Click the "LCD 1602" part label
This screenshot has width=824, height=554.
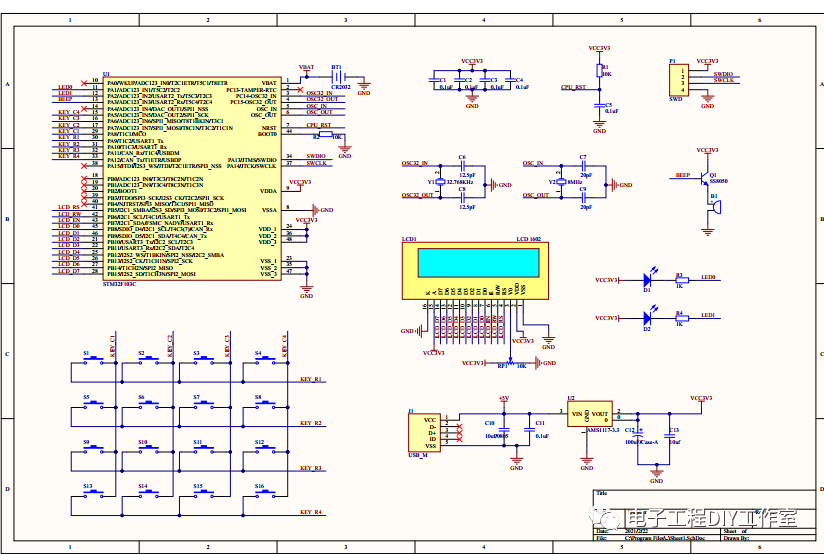(x=529, y=239)
